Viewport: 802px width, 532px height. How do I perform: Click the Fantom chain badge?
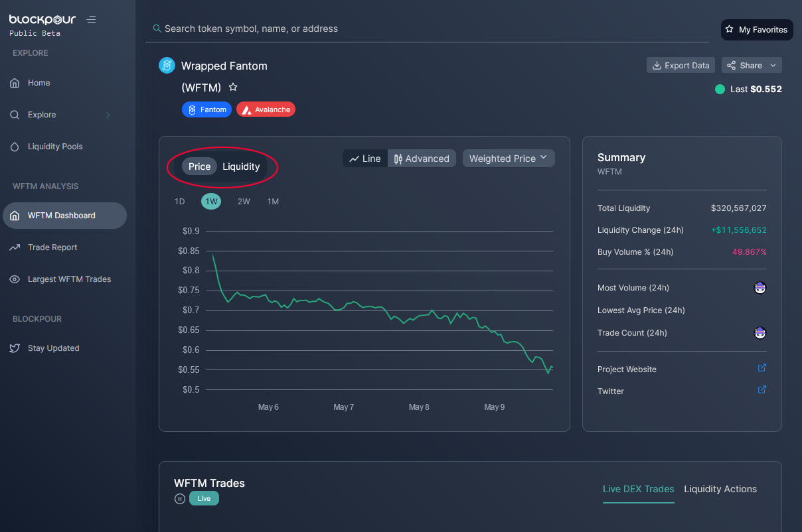206,109
